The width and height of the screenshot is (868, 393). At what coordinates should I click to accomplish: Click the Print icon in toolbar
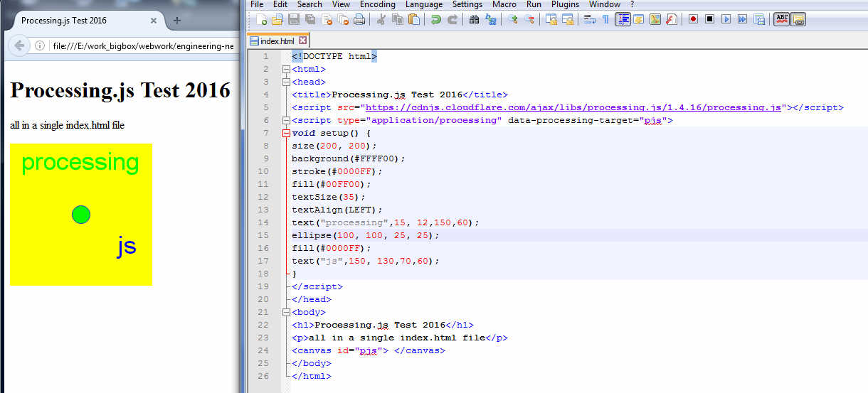coord(359,19)
